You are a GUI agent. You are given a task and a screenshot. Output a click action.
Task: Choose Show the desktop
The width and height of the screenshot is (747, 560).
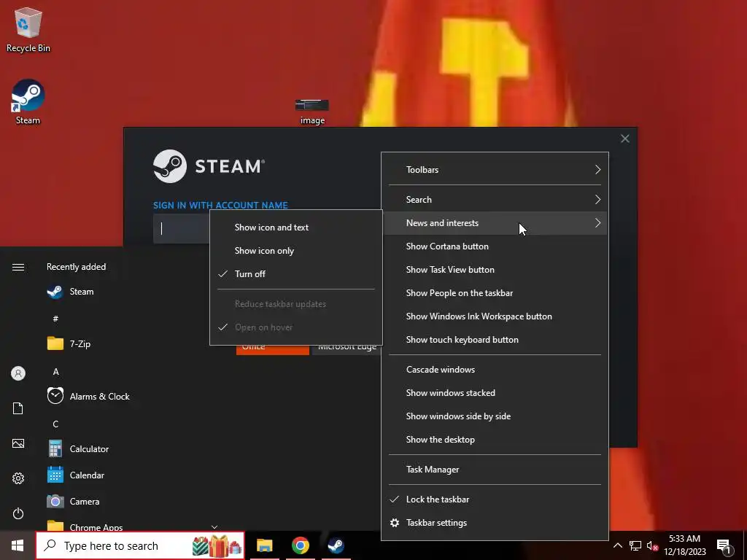[495, 440]
